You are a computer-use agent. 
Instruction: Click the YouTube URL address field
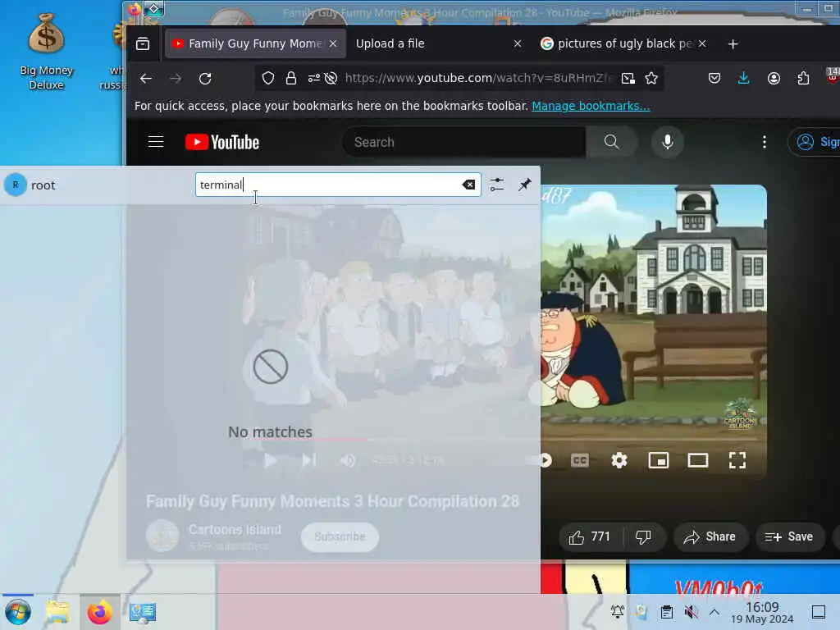pyautogui.click(x=478, y=78)
